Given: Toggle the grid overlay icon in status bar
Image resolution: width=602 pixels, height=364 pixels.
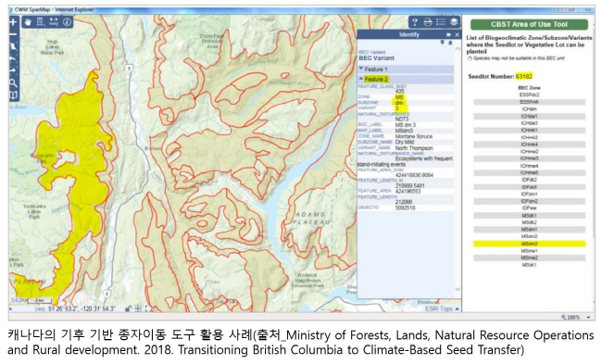Looking at the screenshot, I should (x=138, y=308).
